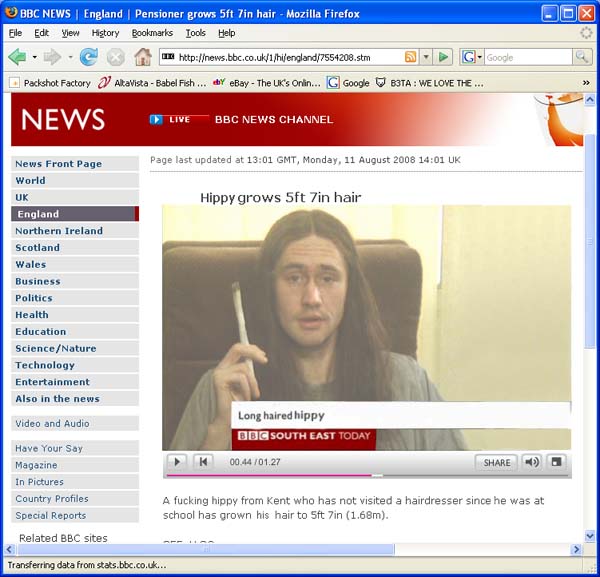Open the Entertainment section link
The height and width of the screenshot is (577, 600).
(75, 382)
